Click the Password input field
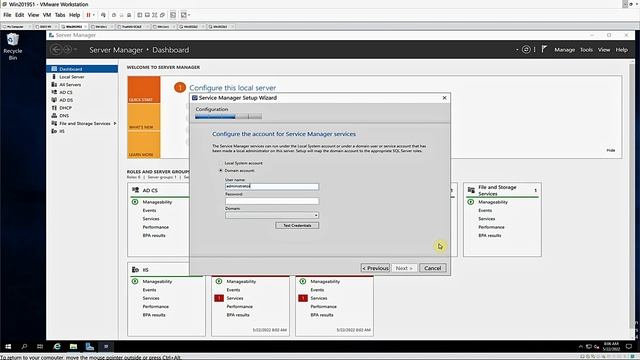640x360 pixels. coord(272,201)
